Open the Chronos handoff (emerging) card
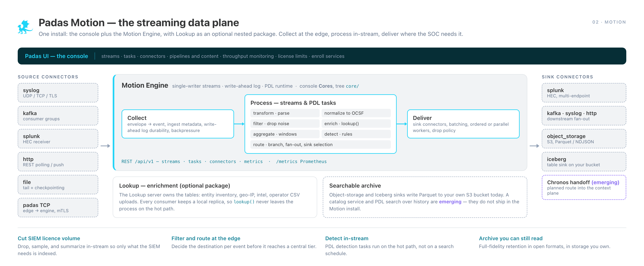This screenshot has width=644, height=266. (x=584, y=187)
